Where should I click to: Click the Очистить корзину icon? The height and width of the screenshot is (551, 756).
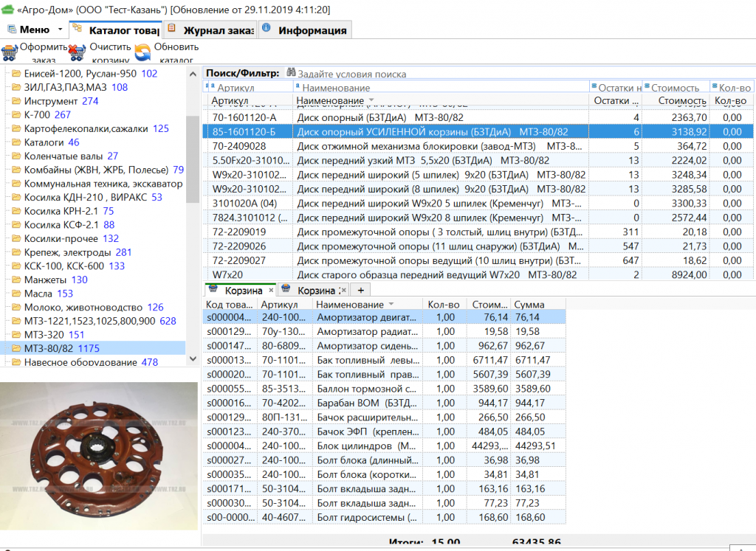click(77, 52)
